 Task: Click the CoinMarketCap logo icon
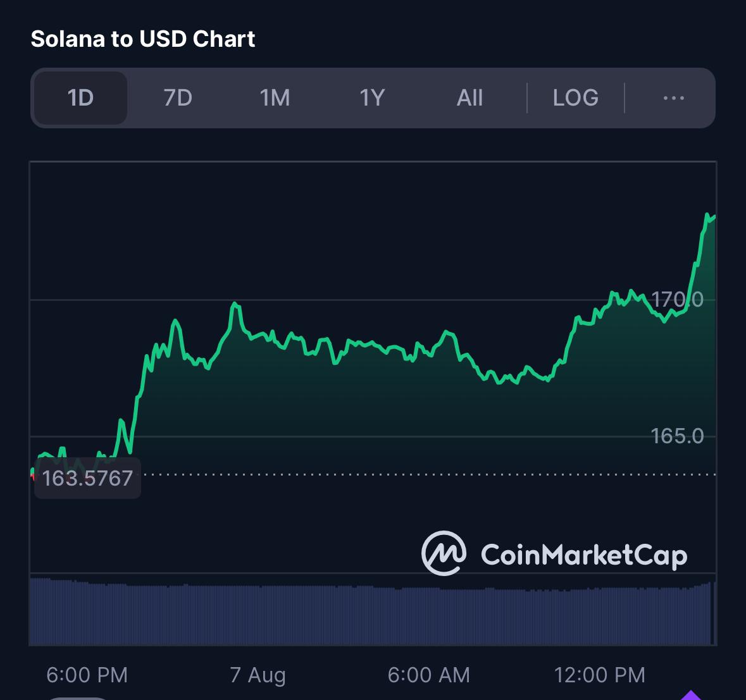pyautogui.click(x=444, y=553)
